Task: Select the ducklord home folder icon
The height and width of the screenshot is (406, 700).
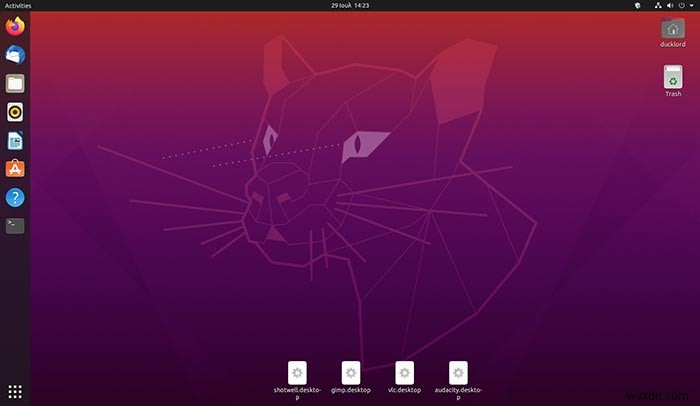Action: (x=673, y=32)
